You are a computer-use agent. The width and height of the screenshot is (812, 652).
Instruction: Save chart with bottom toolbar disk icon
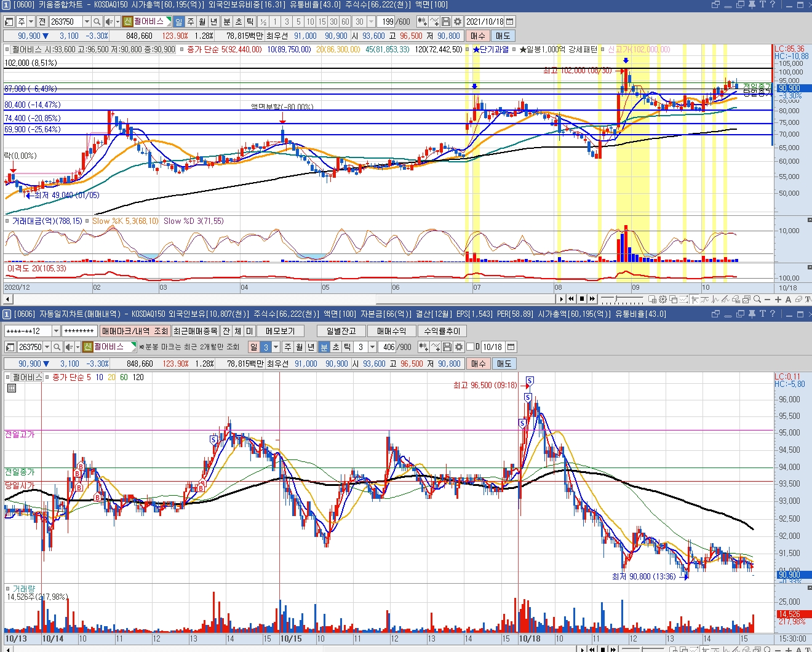(x=447, y=347)
